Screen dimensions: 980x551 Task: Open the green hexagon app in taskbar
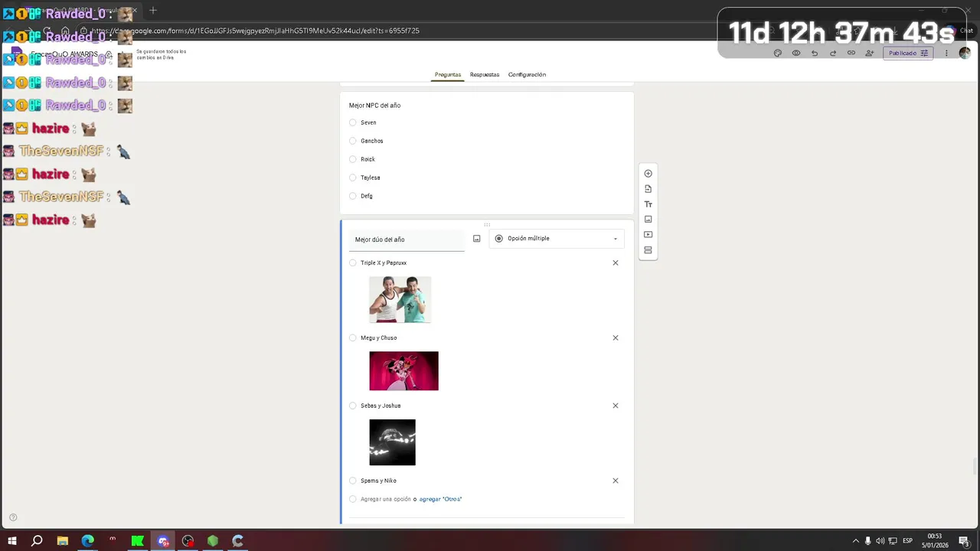pos(213,541)
